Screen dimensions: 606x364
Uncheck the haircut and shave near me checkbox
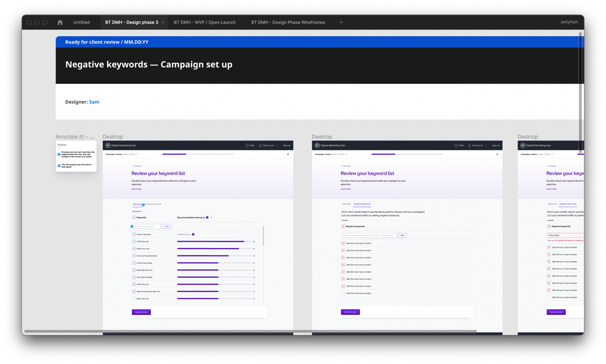(x=134, y=292)
